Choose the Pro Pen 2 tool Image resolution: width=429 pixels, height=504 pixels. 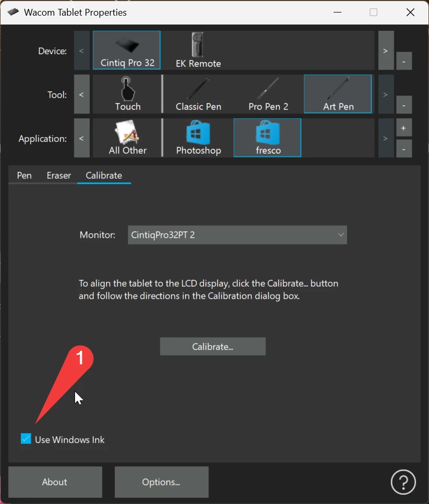pos(268,94)
